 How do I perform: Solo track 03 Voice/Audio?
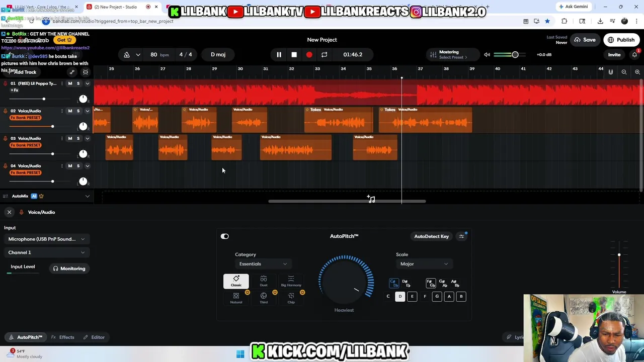click(x=78, y=138)
